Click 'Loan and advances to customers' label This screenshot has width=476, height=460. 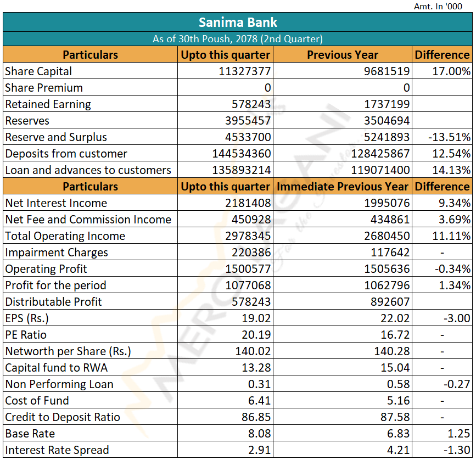coord(88,170)
